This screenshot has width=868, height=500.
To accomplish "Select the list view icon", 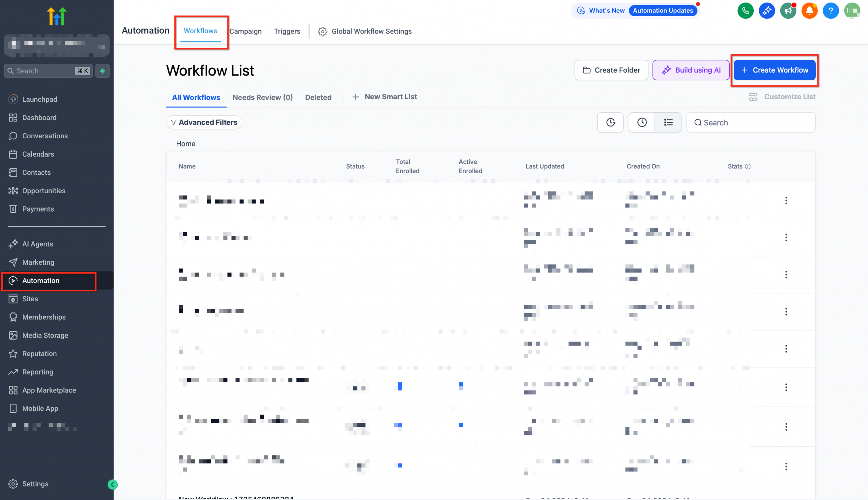I will (x=668, y=122).
